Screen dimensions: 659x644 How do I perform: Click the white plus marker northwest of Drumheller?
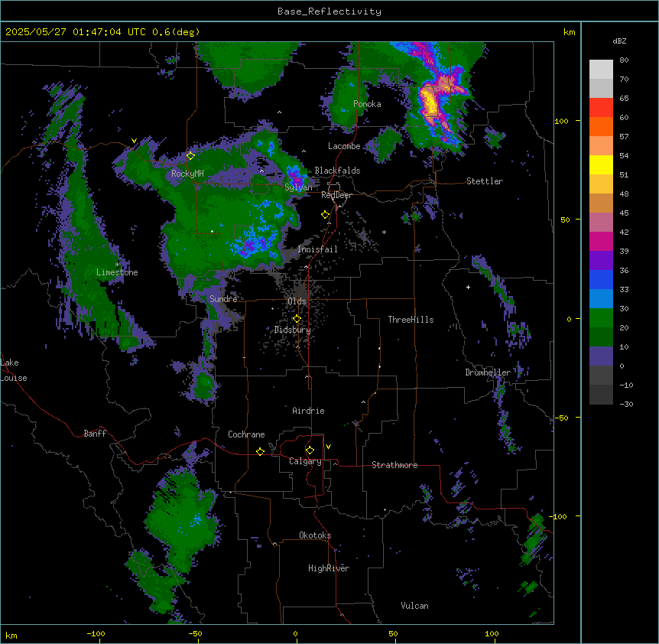pyautogui.click(x=468, y=287)
